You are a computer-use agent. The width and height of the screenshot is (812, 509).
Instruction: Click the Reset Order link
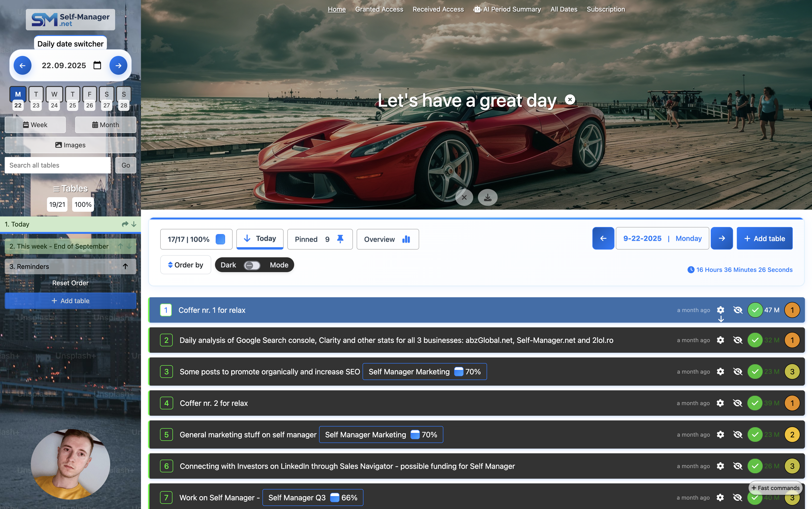tap(70, 283)
